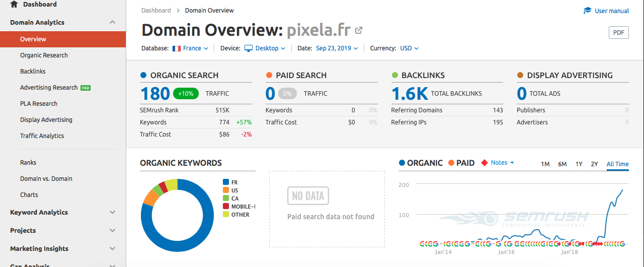This screenshot has height=267, width=644.
Task: Open Traffic Analytics in sidebar
Action: 42,136
